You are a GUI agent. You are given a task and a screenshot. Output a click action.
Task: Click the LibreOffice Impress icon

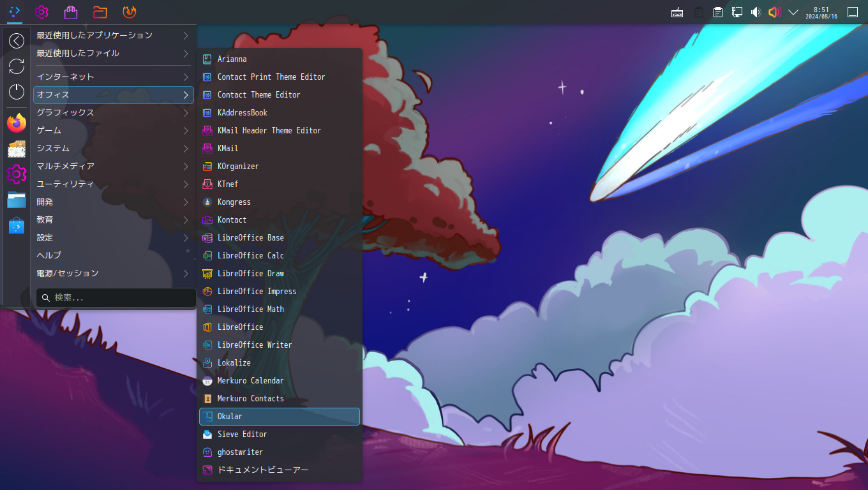[207, 292]
